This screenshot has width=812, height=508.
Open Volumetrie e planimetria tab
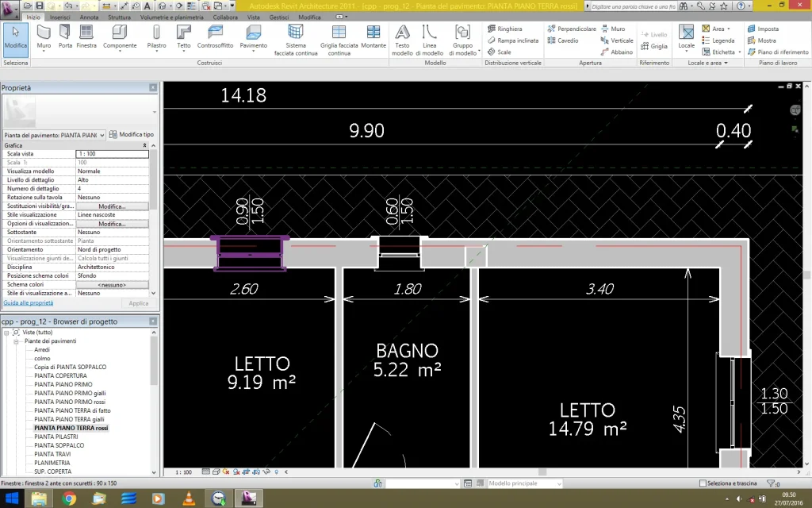click(172, 17)
